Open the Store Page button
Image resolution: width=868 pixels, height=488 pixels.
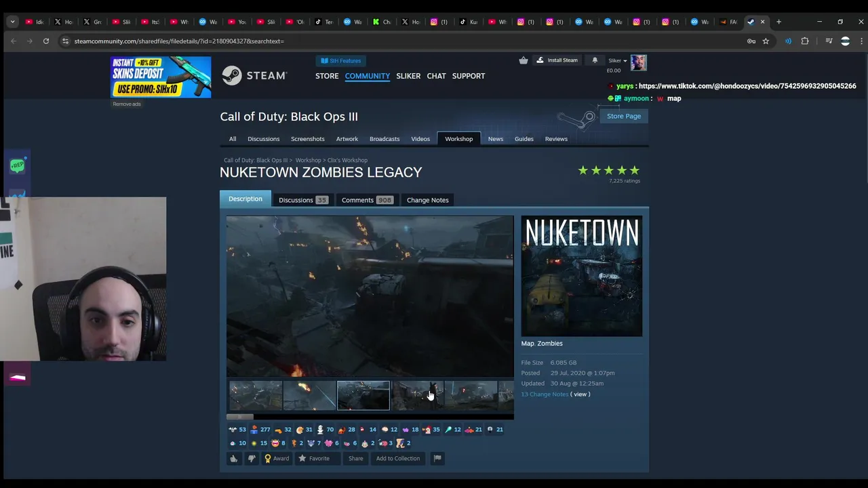point(624,116)
